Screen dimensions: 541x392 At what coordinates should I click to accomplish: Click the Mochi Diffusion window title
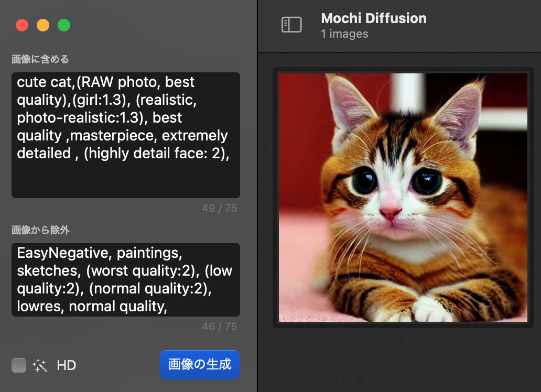[x=373, y=18]
